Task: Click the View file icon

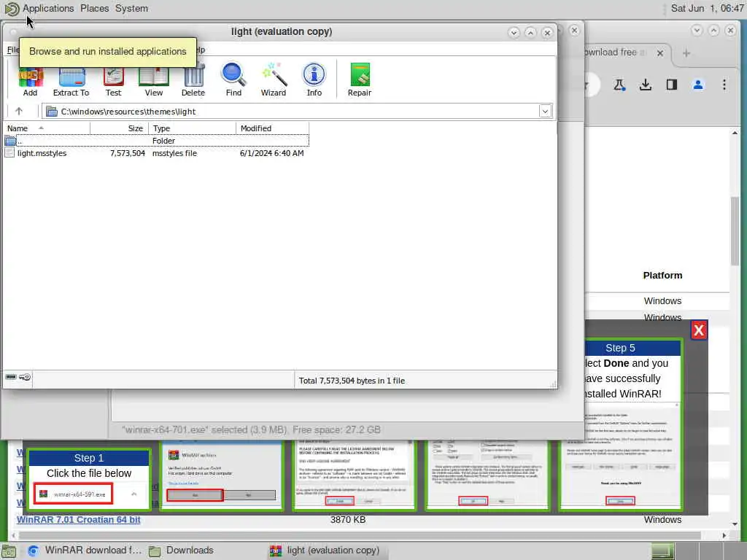Action: [153, 81]
